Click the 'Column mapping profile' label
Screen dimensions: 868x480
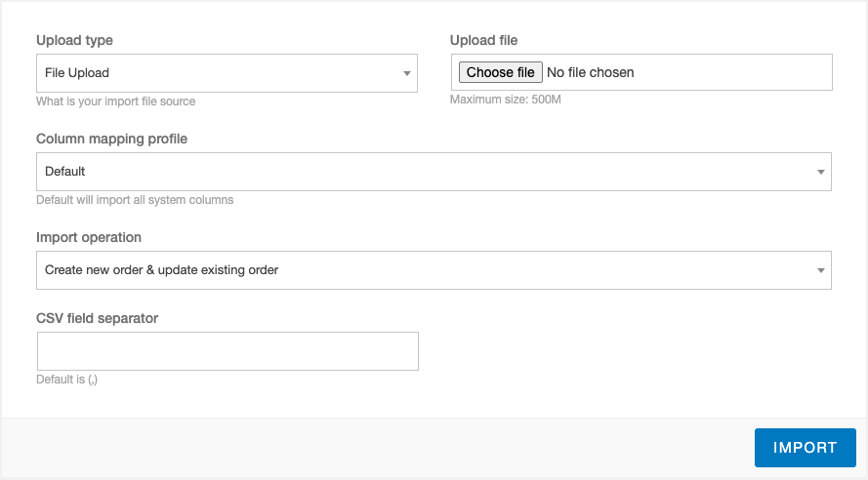tap(112, 139)
